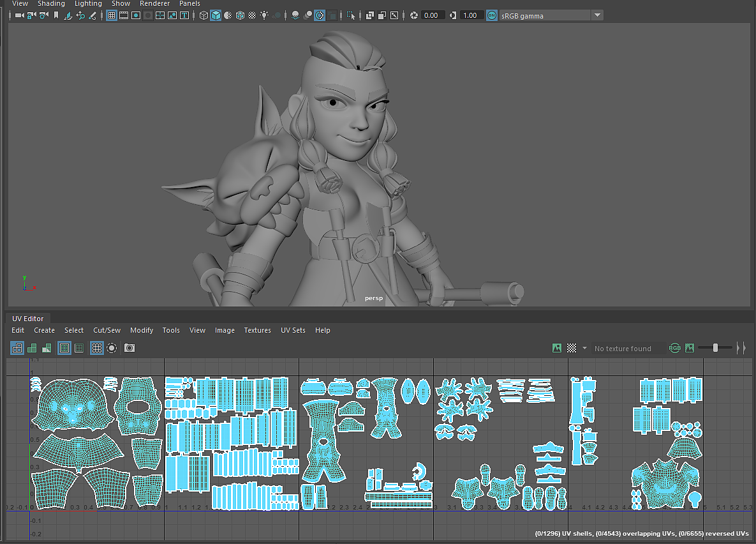Open the viewport Shading menu
Viewport: 756px width, 544px height.
(51, 3)
